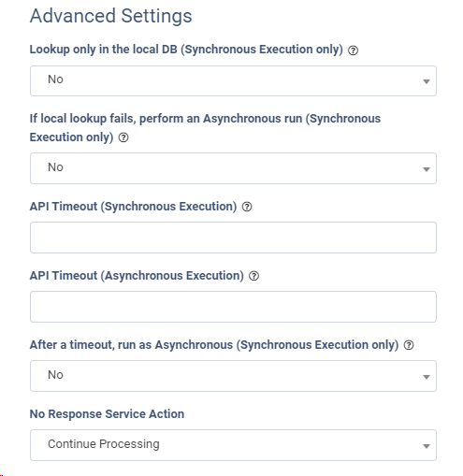Open the local lookup fails Asynchronous run dropdown
This screenshot has height=476, width=463.
(x=233, y=168)
